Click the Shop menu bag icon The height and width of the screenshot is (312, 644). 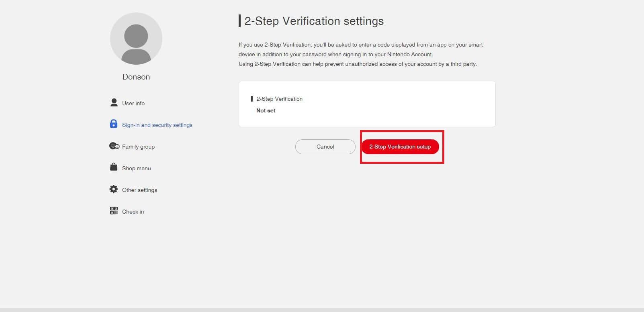coord(114,167)
